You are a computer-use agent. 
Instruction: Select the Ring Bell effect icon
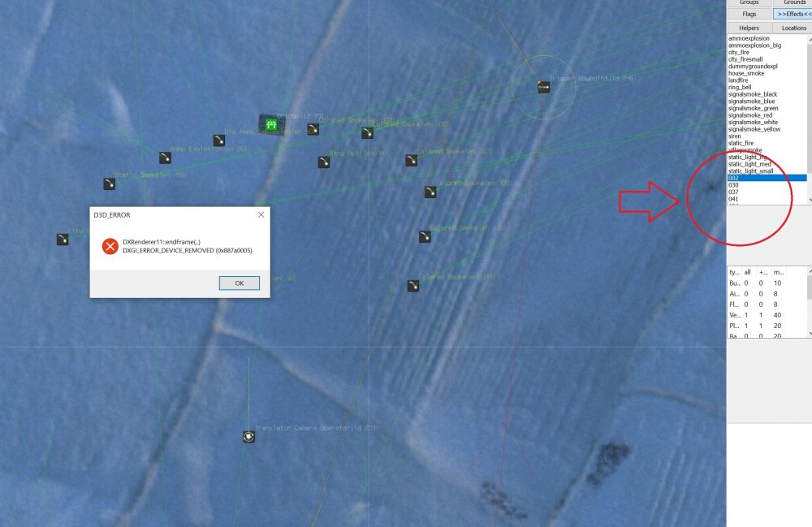pyautogui.click(x=324, y=162)
